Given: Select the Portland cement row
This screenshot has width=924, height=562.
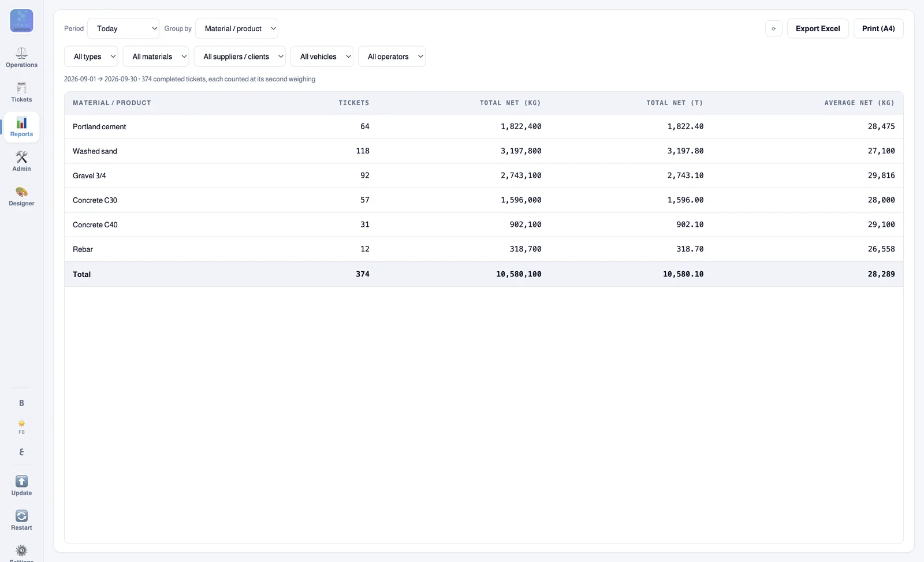Looking at the screenshot, I should (484, 126).
